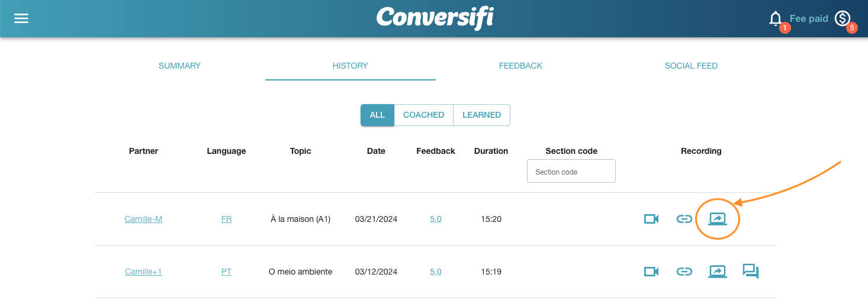Viewport: 868px width, 300px height.
Task: Click the date 03/12/2024
Action: pos(376,272)
